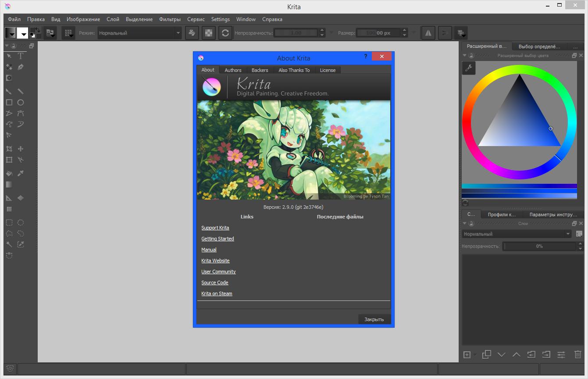Click inside the color triangle selector
Image resolution: width=588 pixels, height=379 pixels.
coord(520,122)
